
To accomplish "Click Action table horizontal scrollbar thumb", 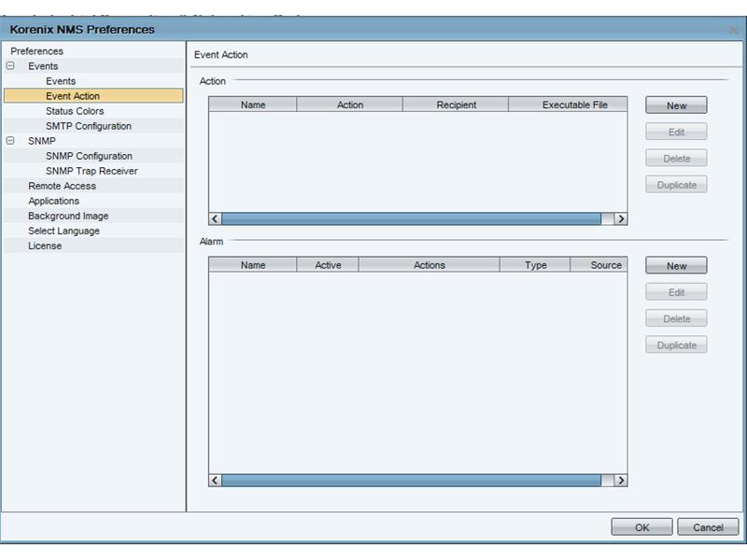I will (411, 218).
